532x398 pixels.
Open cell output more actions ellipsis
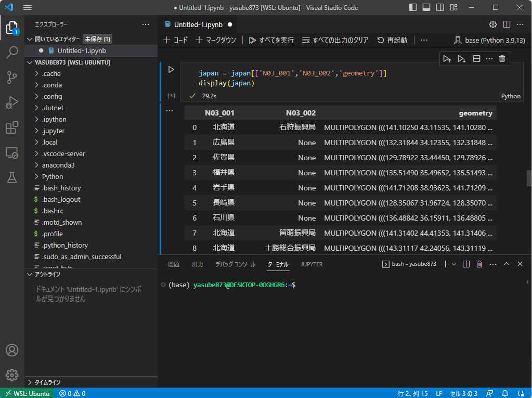coord(170,111)
